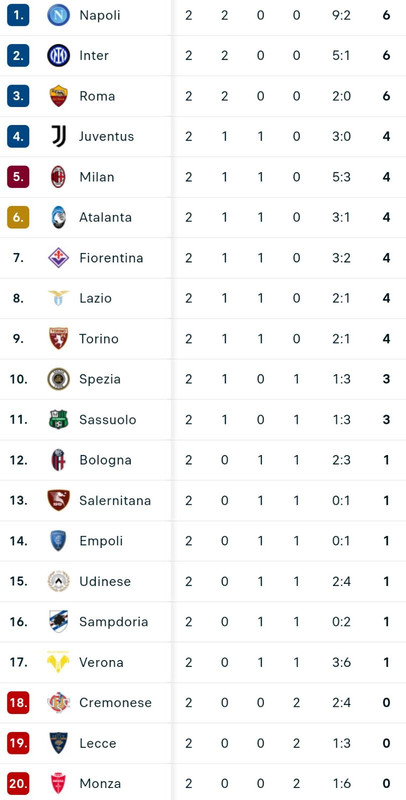
Task: Open the Roma team crest
Action: 59,96
